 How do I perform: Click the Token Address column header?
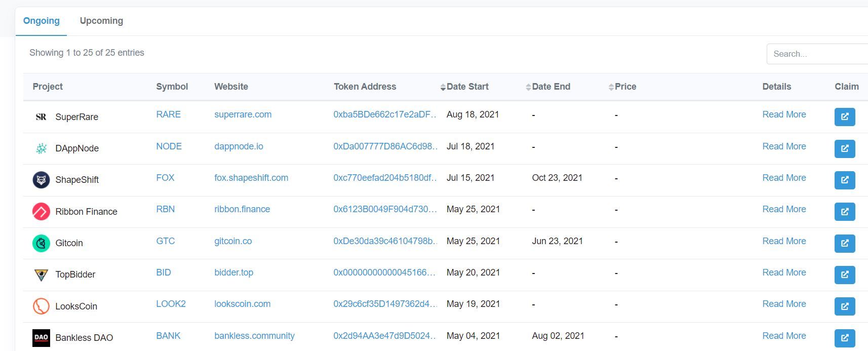coord(365,87)
